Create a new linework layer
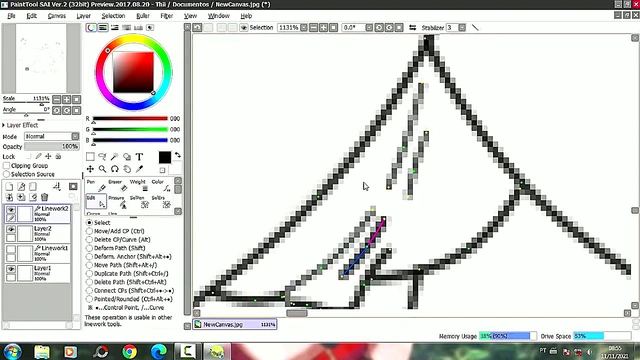Viewport: 640px width, 360px height. coord(21,187)
